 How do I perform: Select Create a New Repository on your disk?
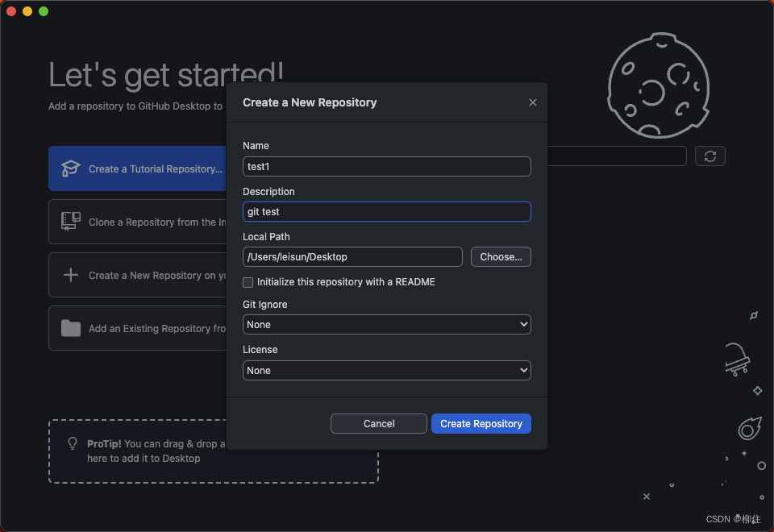137,275
